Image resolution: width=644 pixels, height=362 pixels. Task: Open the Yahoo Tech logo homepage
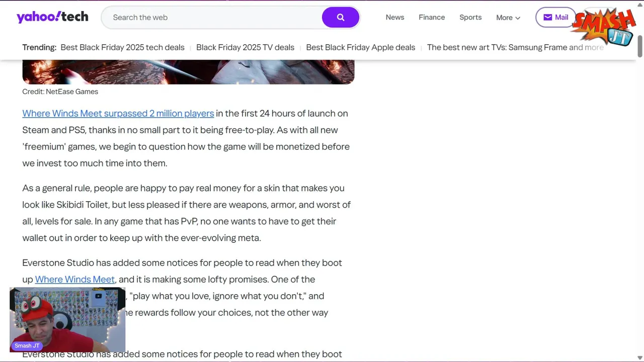click(x=52, y=17)
